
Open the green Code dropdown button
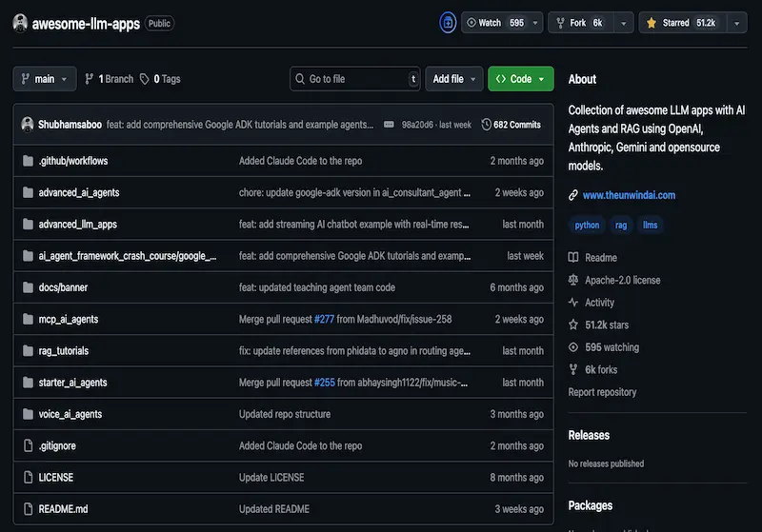tap(520, 79)
